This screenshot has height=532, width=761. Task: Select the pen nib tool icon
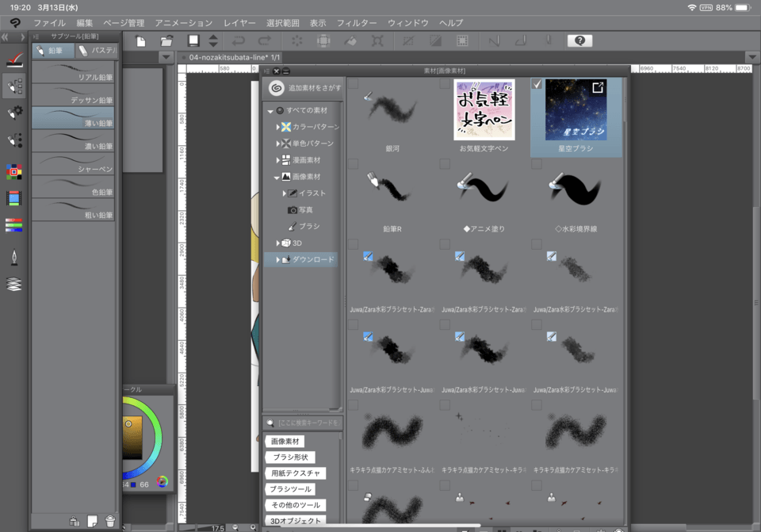(14, 257)
